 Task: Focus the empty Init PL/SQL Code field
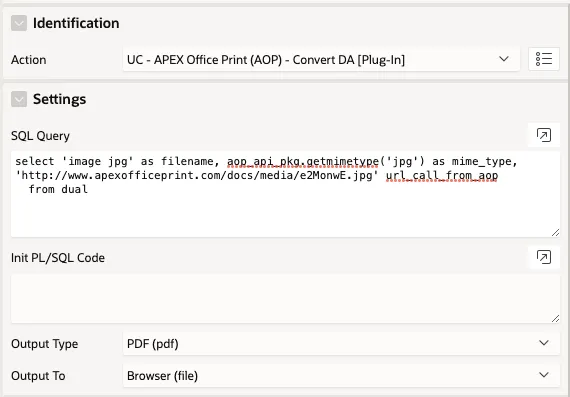pyautogui.click(x=285, y=298)
